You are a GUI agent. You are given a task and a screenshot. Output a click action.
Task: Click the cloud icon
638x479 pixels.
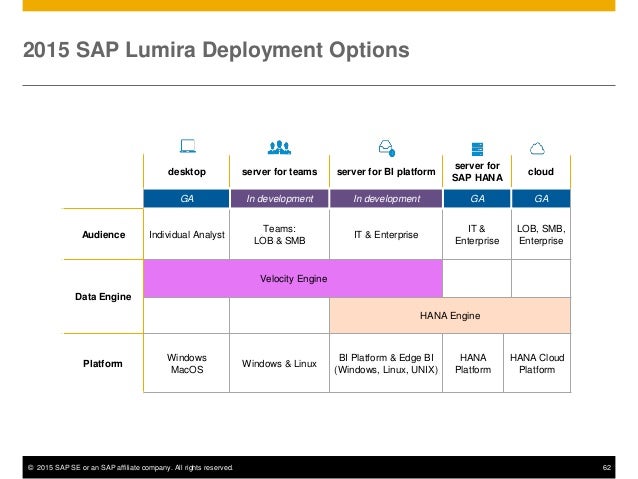tap(537, 149)
